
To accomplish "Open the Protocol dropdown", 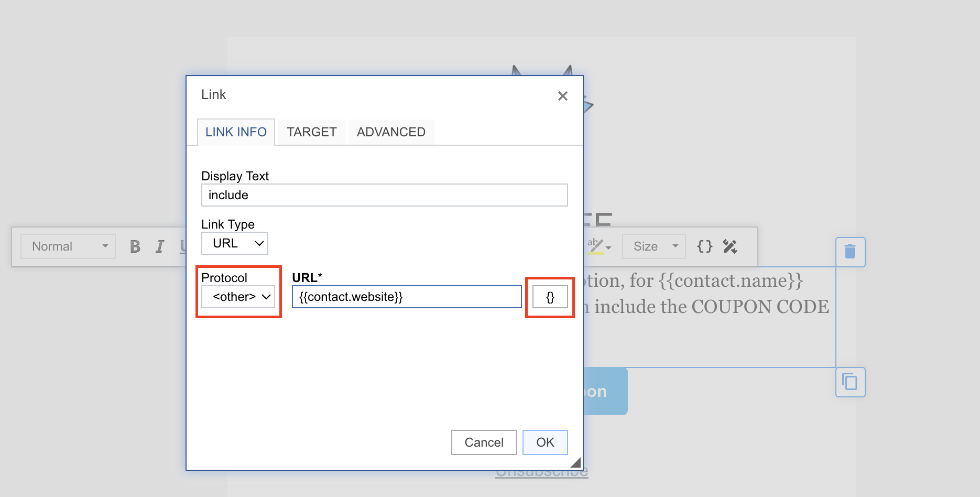I will (238, 297).
